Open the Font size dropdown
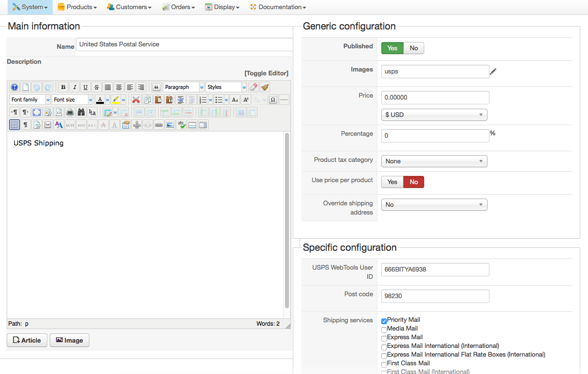 [72, 100]
